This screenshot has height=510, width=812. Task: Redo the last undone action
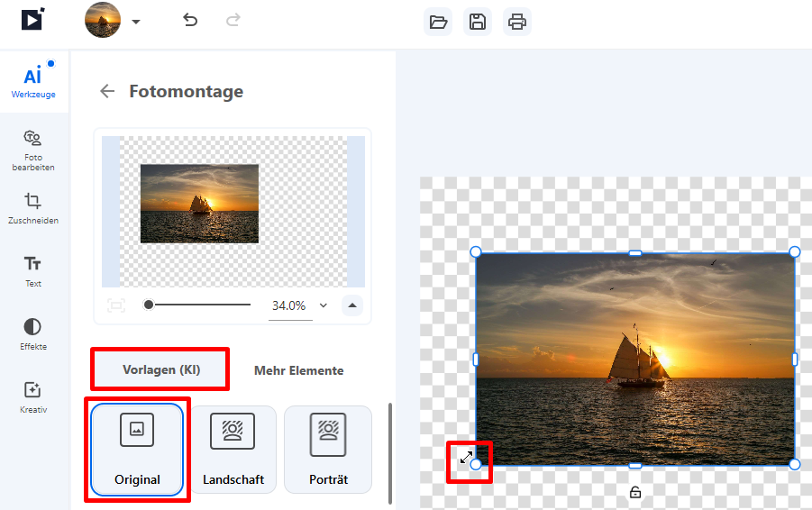[x=233, y=20]
